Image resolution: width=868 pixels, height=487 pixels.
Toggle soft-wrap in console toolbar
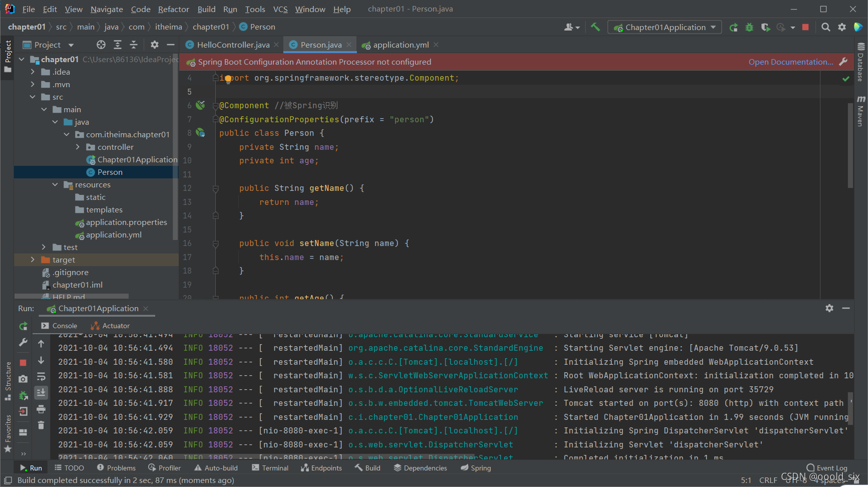(x=41, y=376)
